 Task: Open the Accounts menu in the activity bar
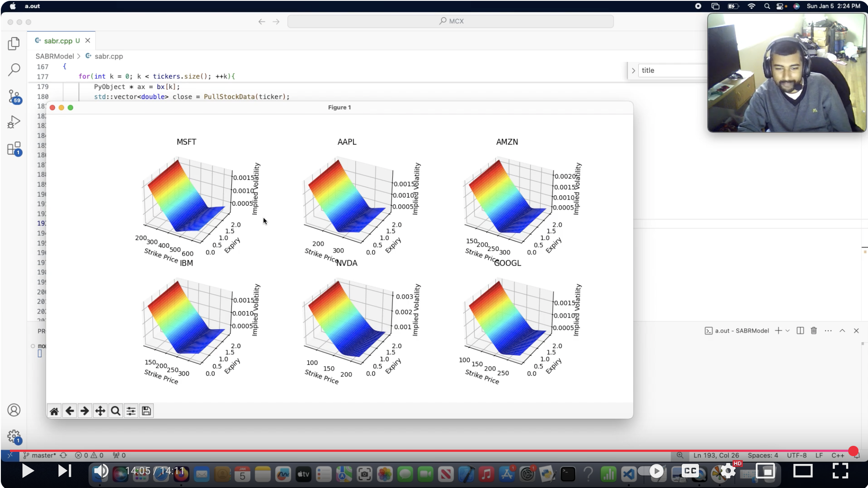[14, 410]
